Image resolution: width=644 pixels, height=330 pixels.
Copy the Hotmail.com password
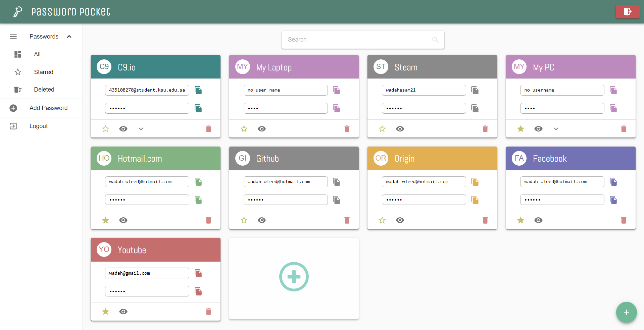[198, 200]
